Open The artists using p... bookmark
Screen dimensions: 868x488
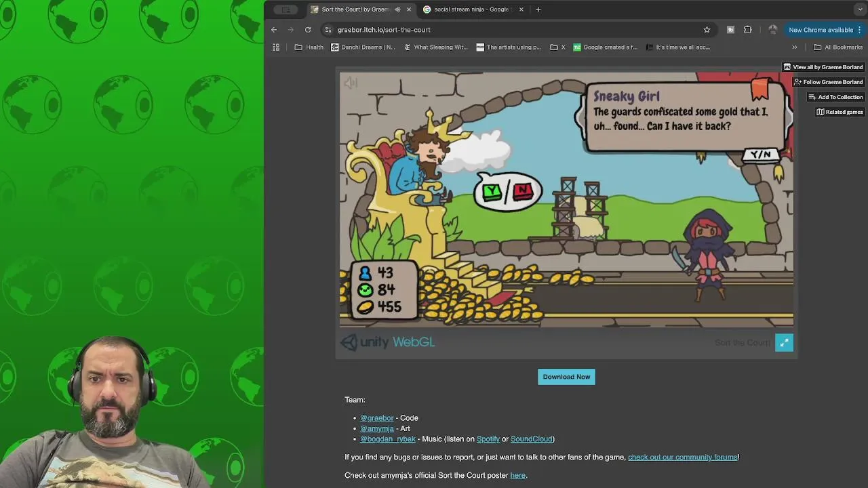click(x=509, y=47)
